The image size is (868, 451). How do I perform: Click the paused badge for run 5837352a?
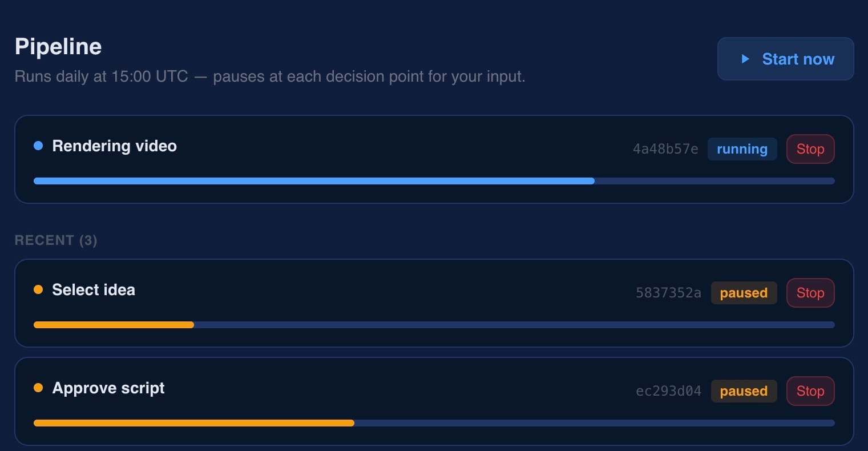[744, 293]
